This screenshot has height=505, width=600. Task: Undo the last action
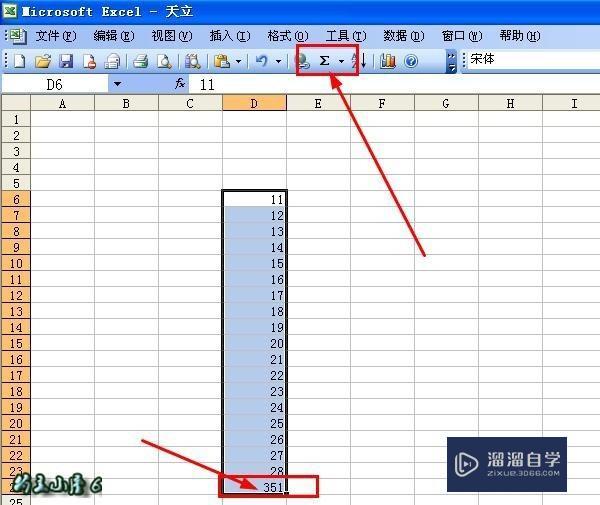pyautogui.click(x=262, y=61)
